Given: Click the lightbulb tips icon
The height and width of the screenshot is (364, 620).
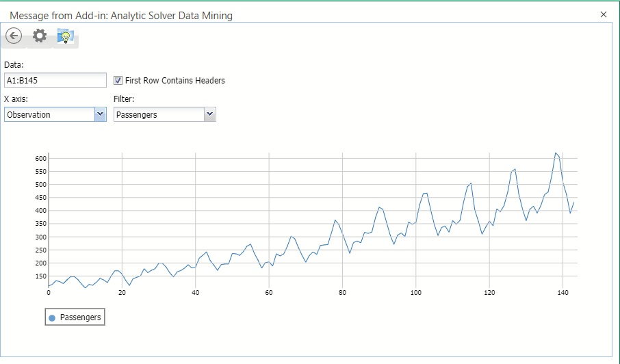Looking at the screenshot, I should 66,37.
